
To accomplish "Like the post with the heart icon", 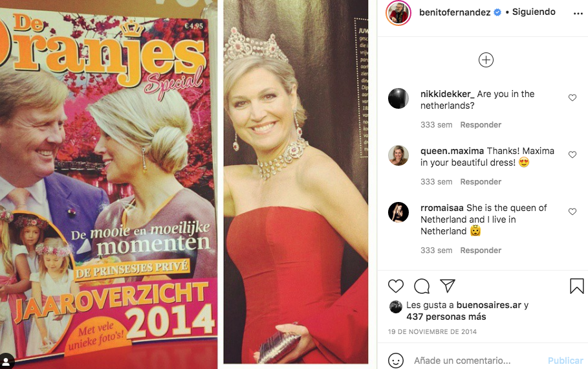I will coord(396,286).
